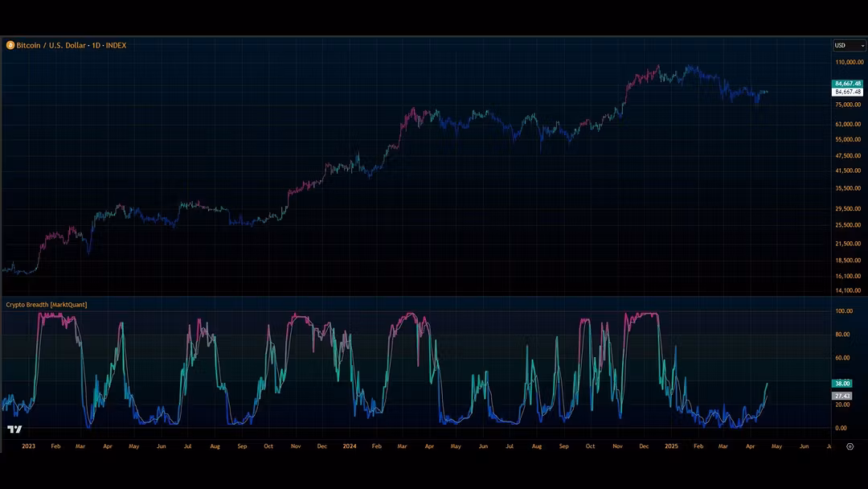
Task: Click the Nov label before Dec 2023
Action: [x=295, y=446]
